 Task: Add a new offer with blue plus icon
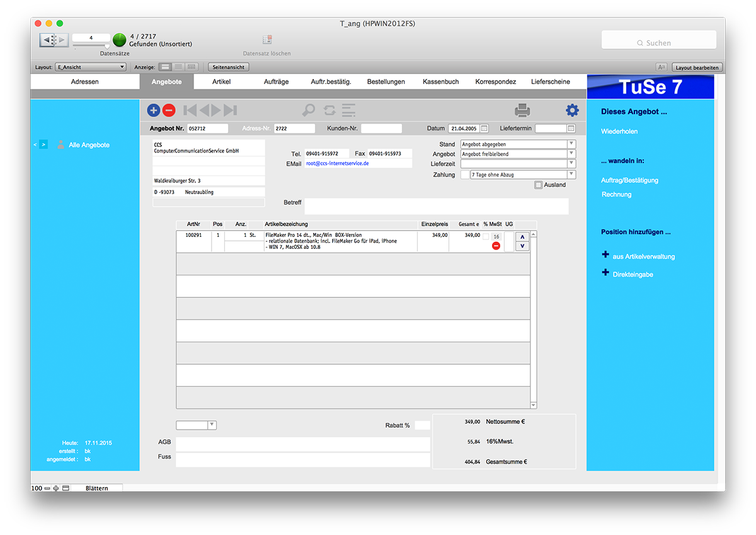(154, 110)
